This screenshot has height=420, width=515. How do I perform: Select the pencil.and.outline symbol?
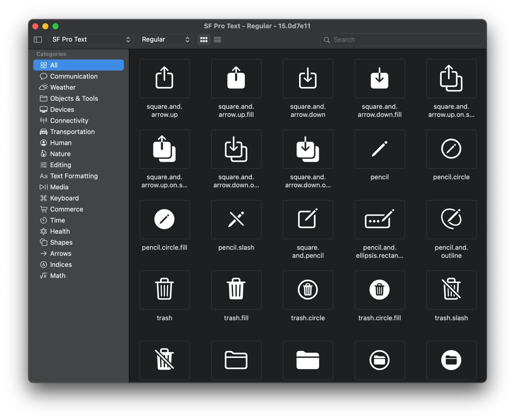coord(451,219)
